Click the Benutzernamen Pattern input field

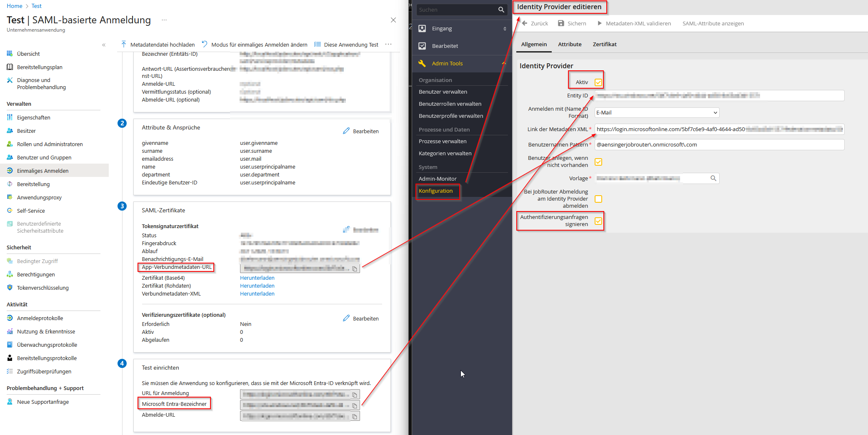pyautogui.click(x=719, y=145)
